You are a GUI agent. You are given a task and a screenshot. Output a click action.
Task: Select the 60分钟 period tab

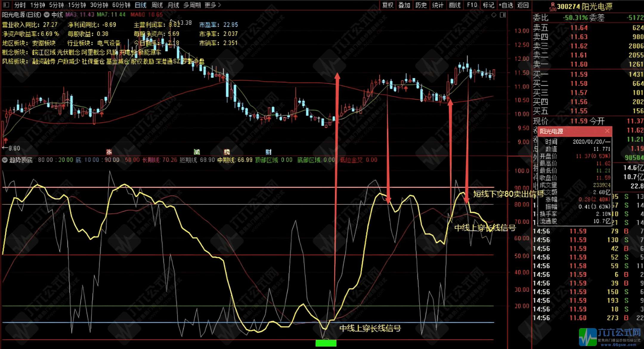click(121, 5)
